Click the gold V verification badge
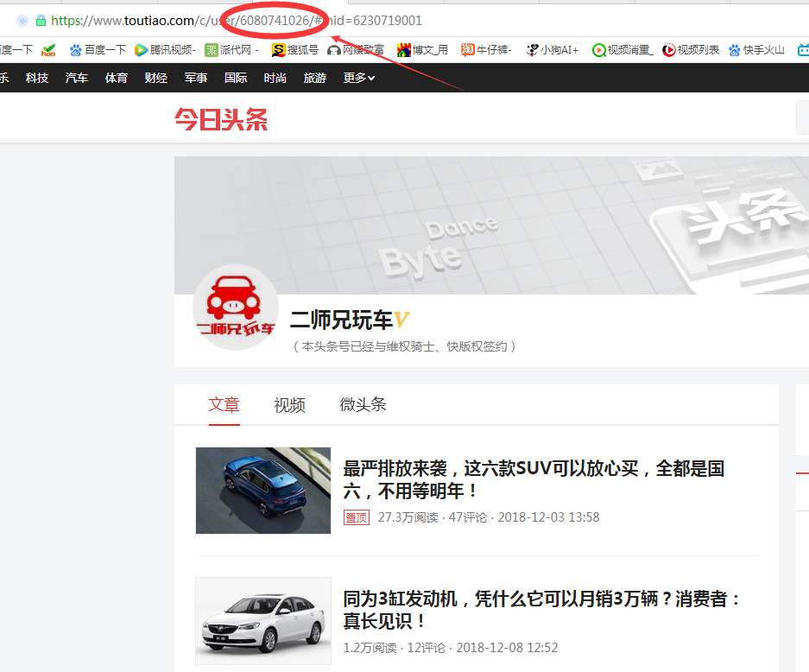The height and width of the screenshot is (672, 809). click(401, 320)
